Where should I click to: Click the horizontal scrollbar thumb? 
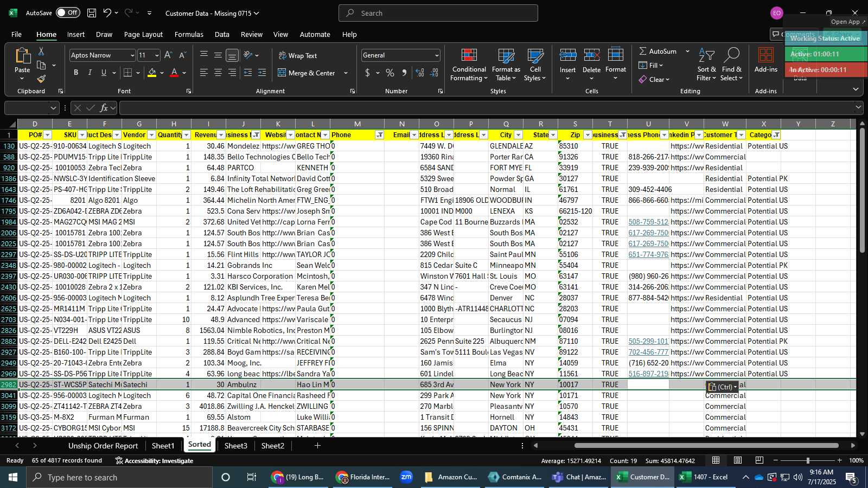tap(706, 446)
